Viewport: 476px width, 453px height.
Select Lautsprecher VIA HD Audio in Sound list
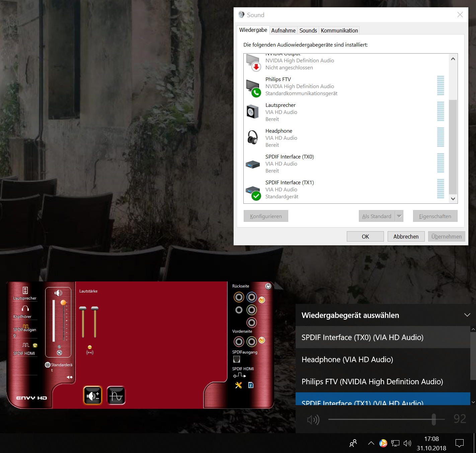pos(346,112)
